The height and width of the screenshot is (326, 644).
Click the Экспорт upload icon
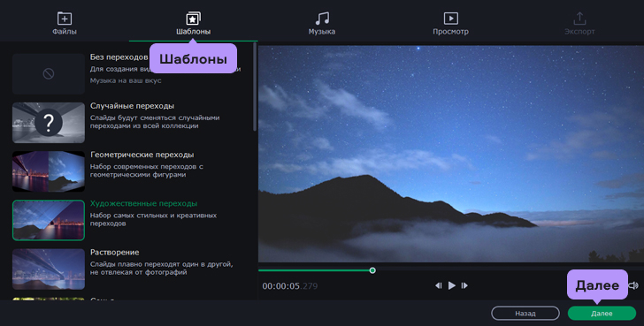coord(579,18)
